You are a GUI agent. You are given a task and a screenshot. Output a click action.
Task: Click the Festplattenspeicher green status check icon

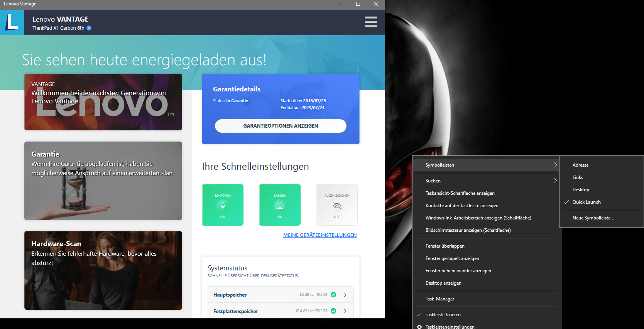click(x=333, y=311)
